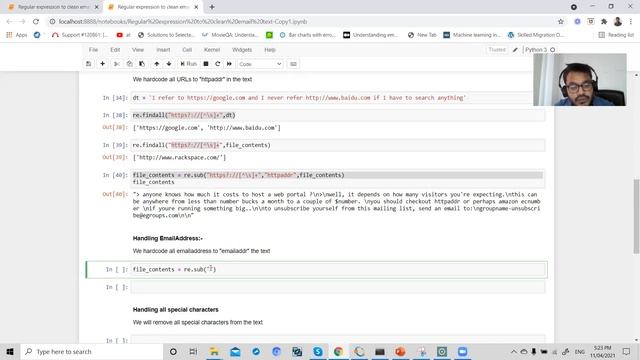Reload the page
This screenshot has width=640, height=360.
[36, 22]
